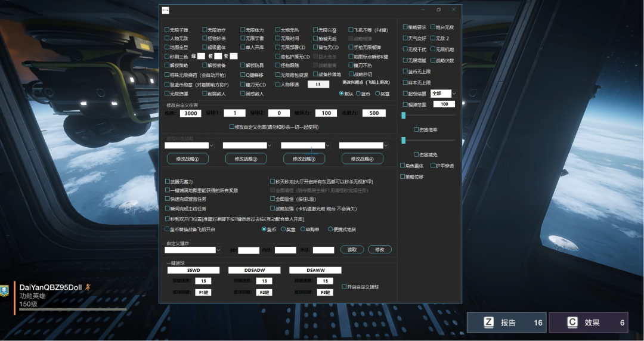Click the 修改 button next to 读取
This screenshot has height=341, width=644.
tap(380, 249)
